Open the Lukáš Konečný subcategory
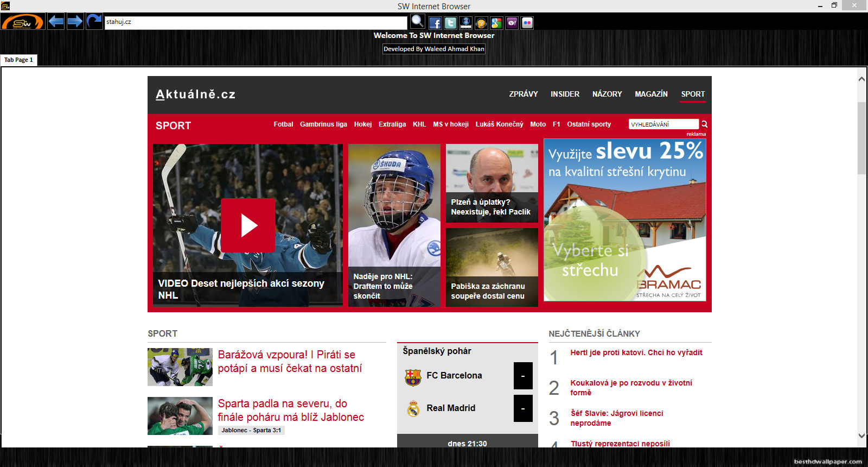 click(x=500, y=124)
